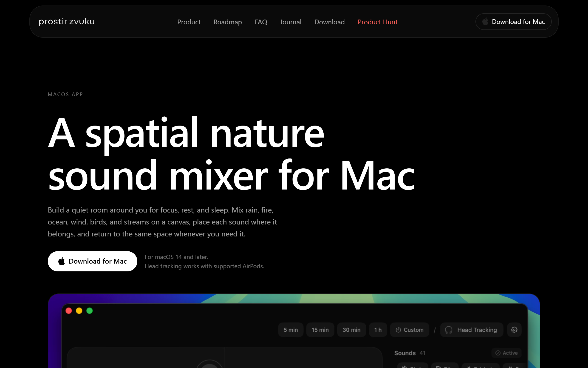This screenshot has width=588, height=368.
Task: Click the white Download for Mac button
Action: (92, 261)
